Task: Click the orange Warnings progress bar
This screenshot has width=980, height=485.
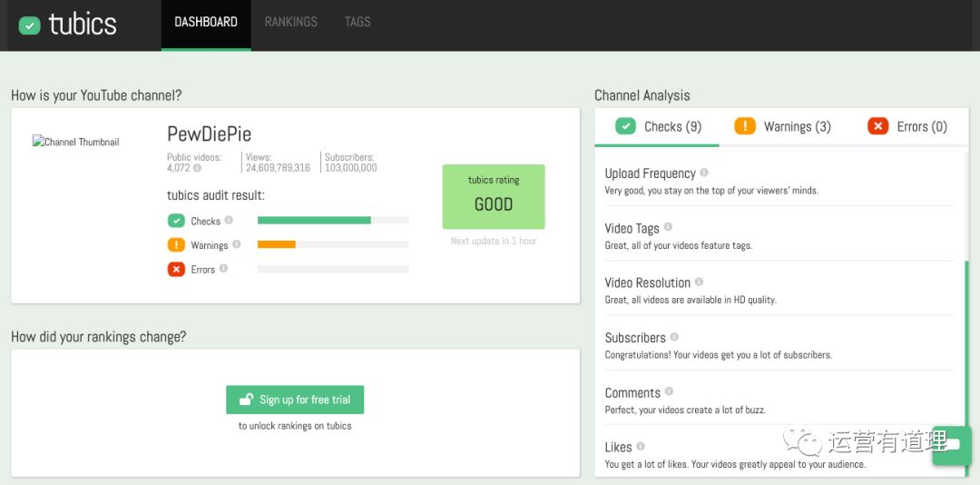Action: 276,244
